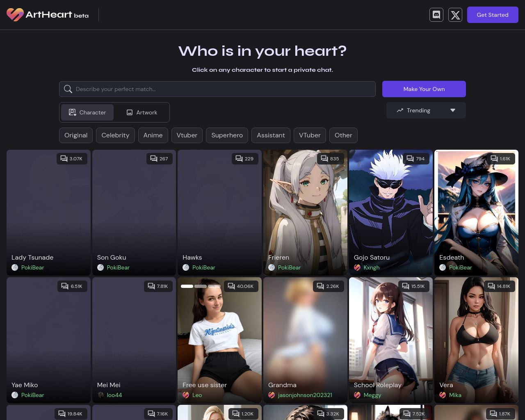Click the chat count icon showing 2.26K

[x=320, y=286]
